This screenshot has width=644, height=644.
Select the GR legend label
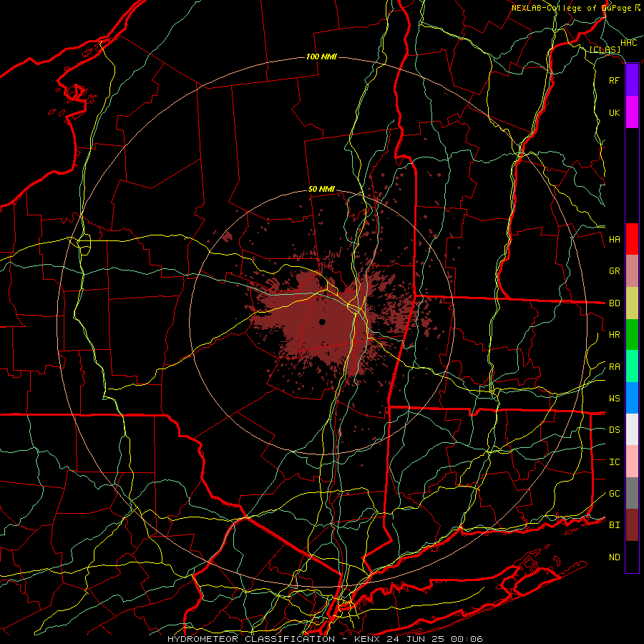click(x=614, y=271)
